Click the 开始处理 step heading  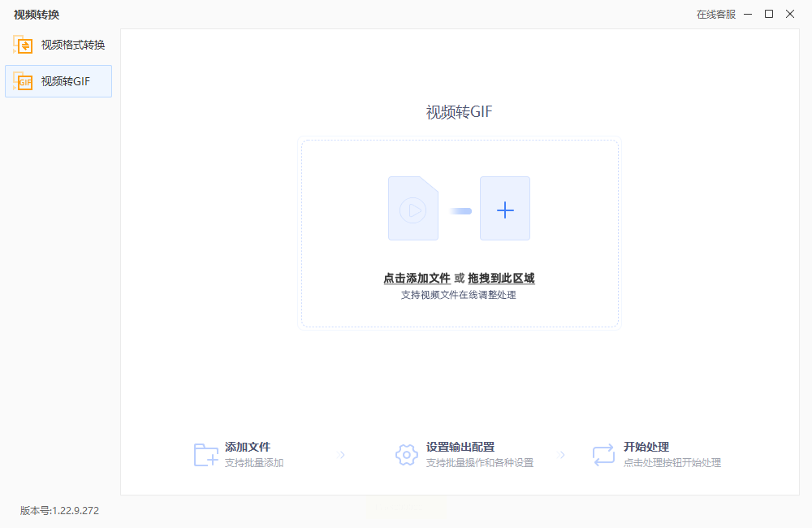(646, 447)
